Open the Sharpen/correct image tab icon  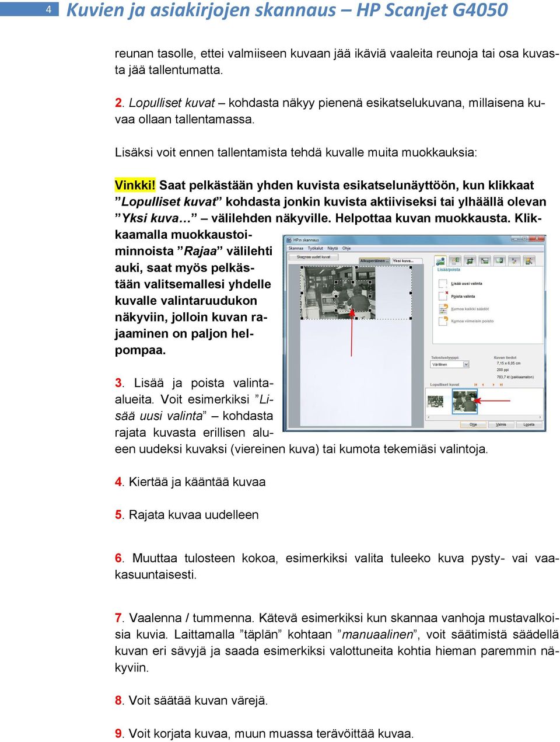click(x=530, y=260)
